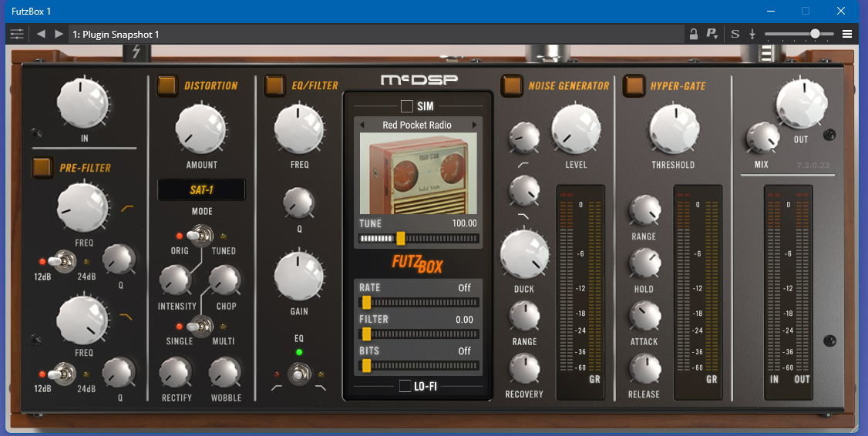This screenshot has height=436, width=868.
Task: Open the P preset dropdown icon
Action: point(712,35)
